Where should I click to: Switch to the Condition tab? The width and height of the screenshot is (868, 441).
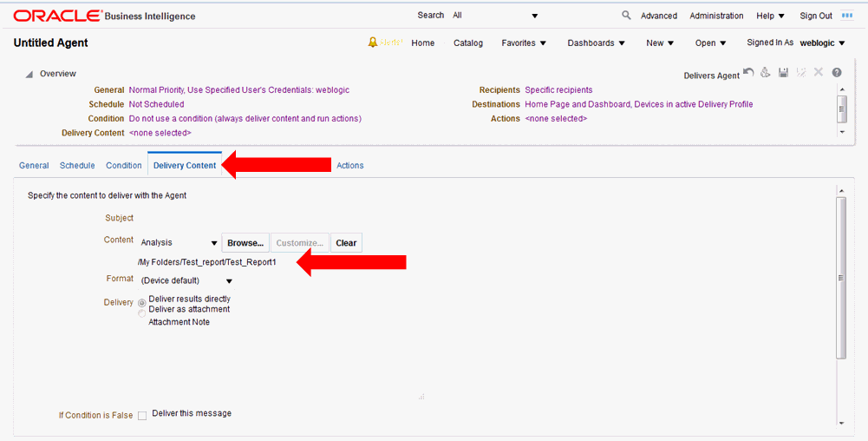[x=124, y=166]
